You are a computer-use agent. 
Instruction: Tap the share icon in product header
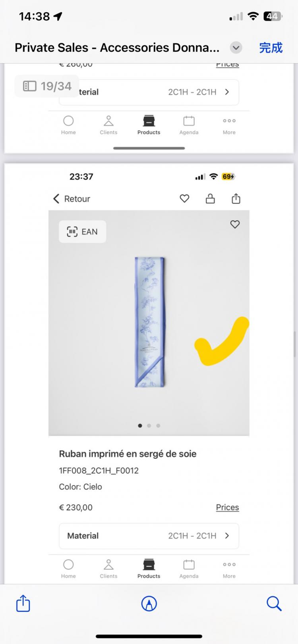click(x=236, y=198)
